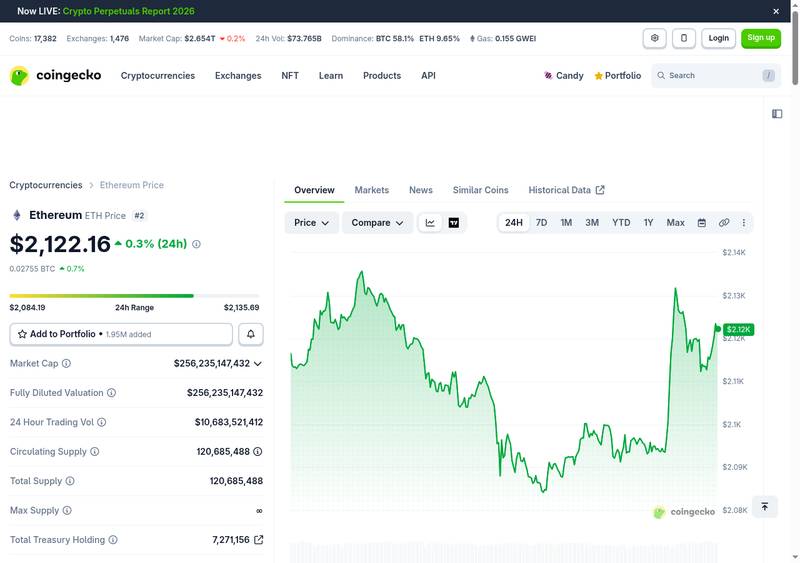Click the current price $2.12K chart label
This screenshot has height=563, width=800.
click(738, 329)
